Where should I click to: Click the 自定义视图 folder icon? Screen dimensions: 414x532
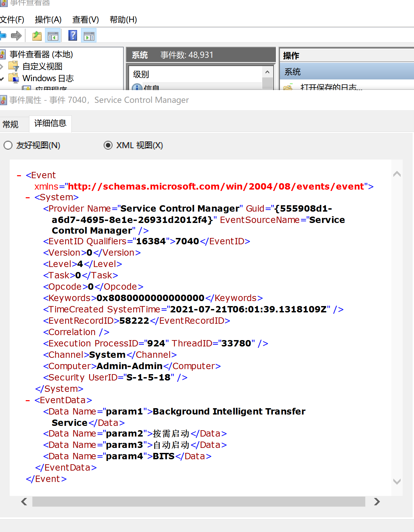(14, 66)
